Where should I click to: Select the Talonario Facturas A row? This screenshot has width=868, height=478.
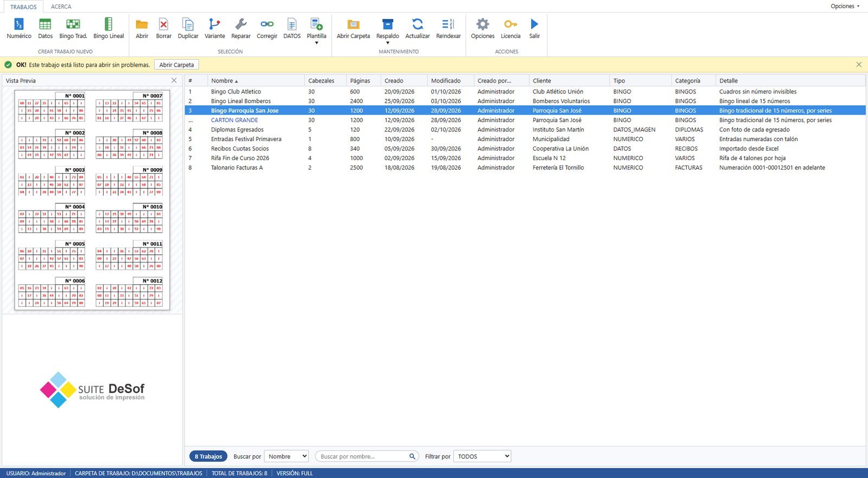coord(525,168)
